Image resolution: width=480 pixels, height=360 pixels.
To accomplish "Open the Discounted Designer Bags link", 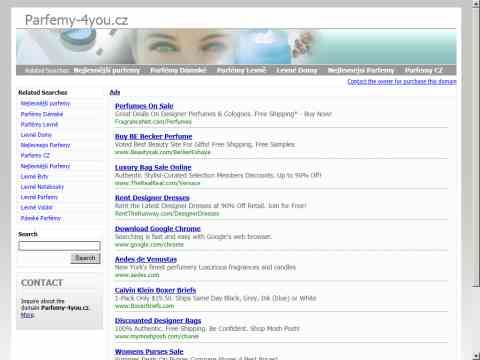I will point(158,321).
